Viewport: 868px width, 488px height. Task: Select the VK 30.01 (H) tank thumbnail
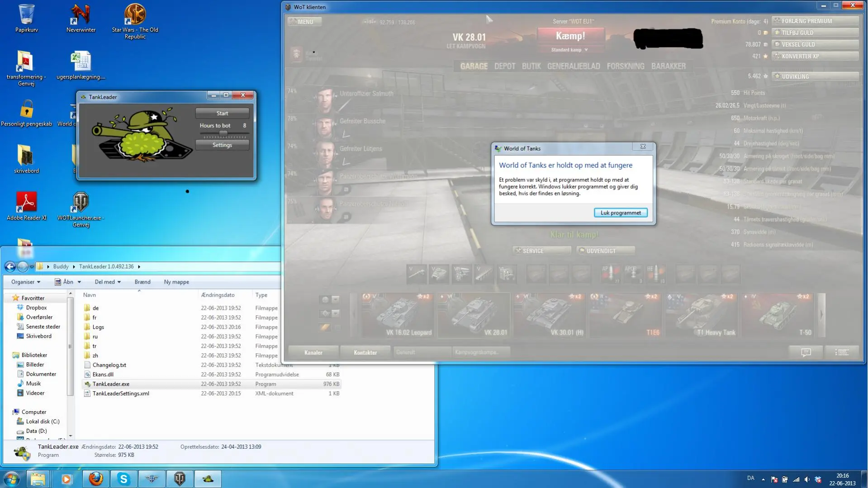pos(549,315)
